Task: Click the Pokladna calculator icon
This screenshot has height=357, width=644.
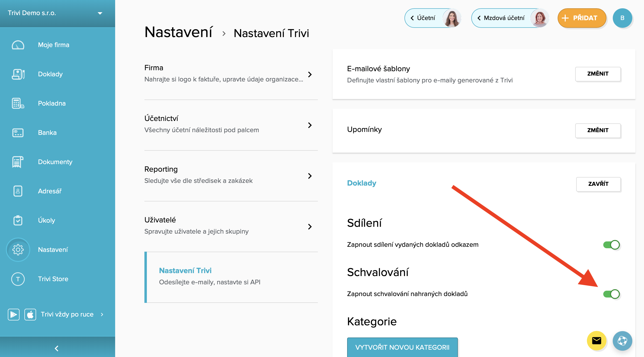Action: 18,103
